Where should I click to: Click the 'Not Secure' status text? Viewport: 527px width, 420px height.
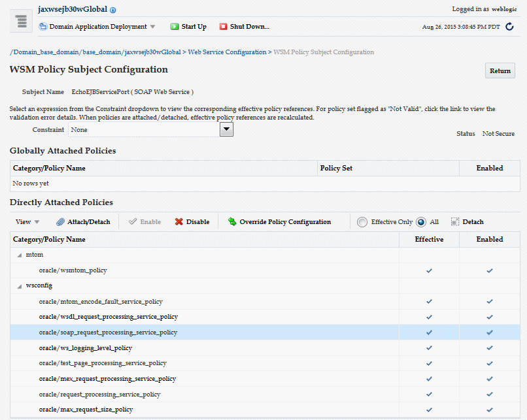click(x=498, y=134)
